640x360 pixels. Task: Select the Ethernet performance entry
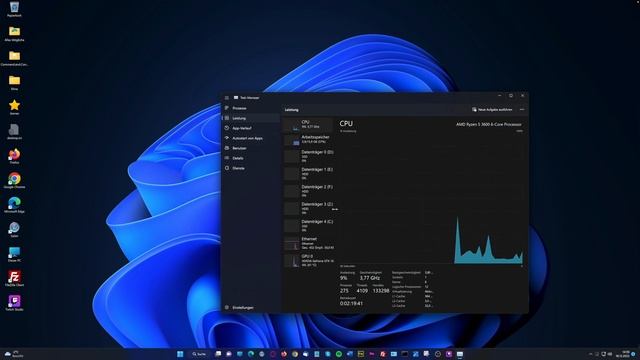point(309,243)
